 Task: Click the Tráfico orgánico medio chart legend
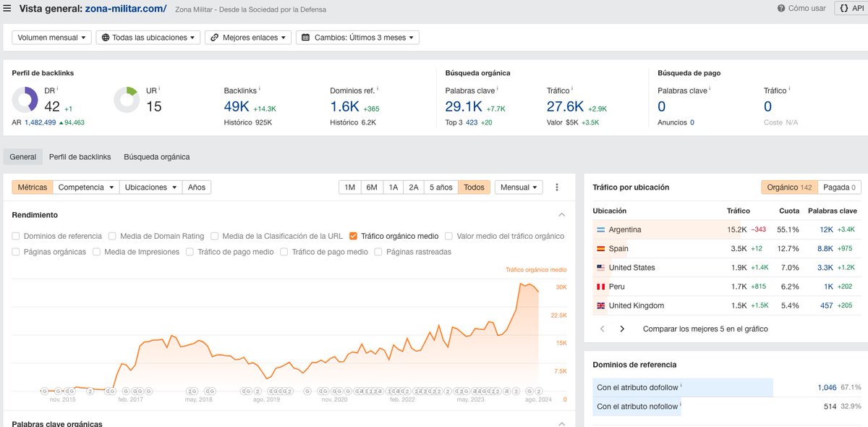[x=536, y=269]
